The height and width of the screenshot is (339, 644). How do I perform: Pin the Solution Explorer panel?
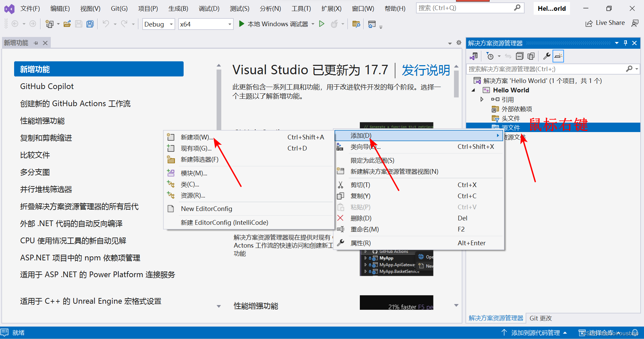click(x=626, y=43)
